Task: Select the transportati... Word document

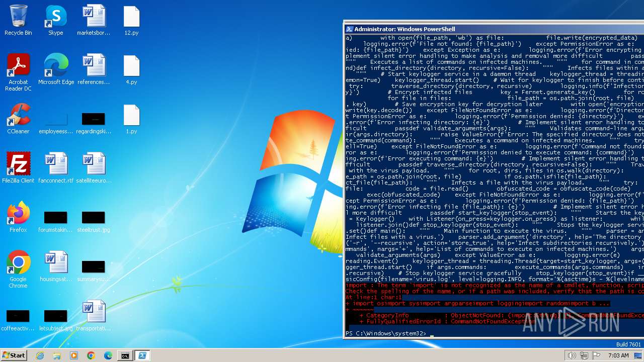Action: coord(94,316)
